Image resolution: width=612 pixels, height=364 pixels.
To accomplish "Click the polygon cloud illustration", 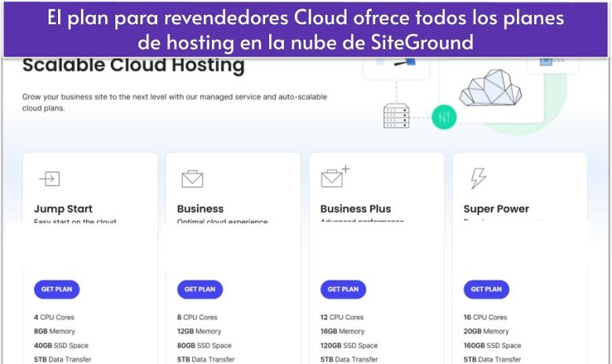I will pos(490,88).
